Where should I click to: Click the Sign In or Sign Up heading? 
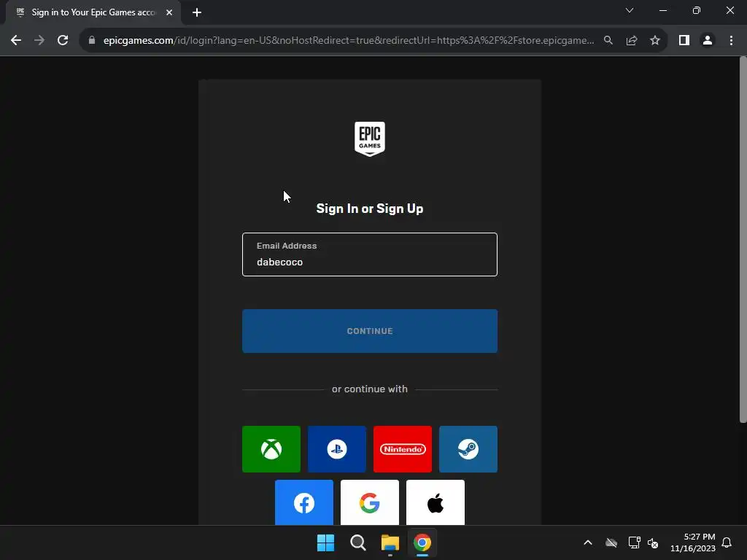tap(370, 209)
